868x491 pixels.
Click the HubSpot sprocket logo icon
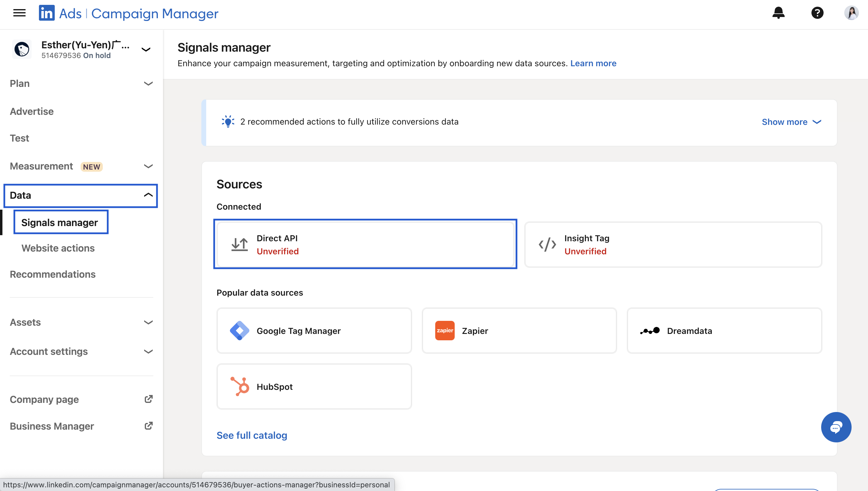point(240,386)
